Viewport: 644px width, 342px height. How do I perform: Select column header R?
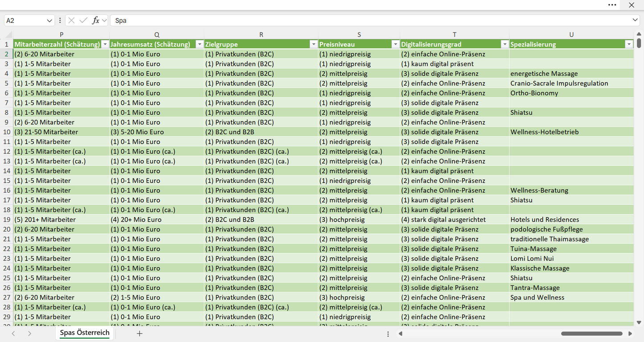261,35
